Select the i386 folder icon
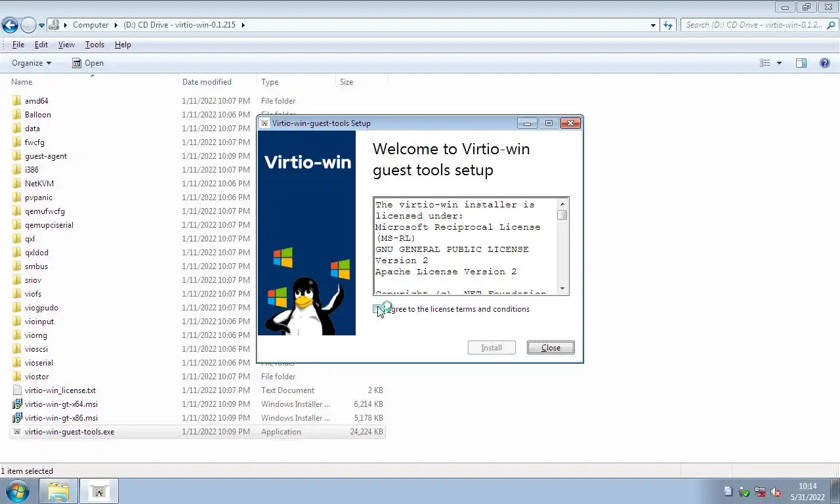 pyautogui.click(x=17, y=170)
